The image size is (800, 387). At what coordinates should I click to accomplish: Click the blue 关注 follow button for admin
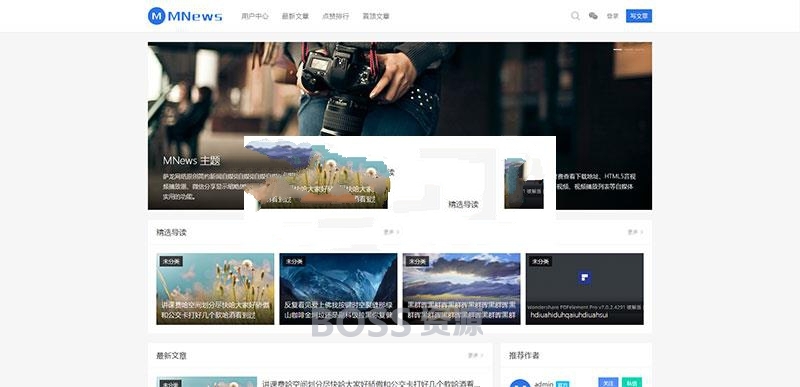tap(608, 382)
